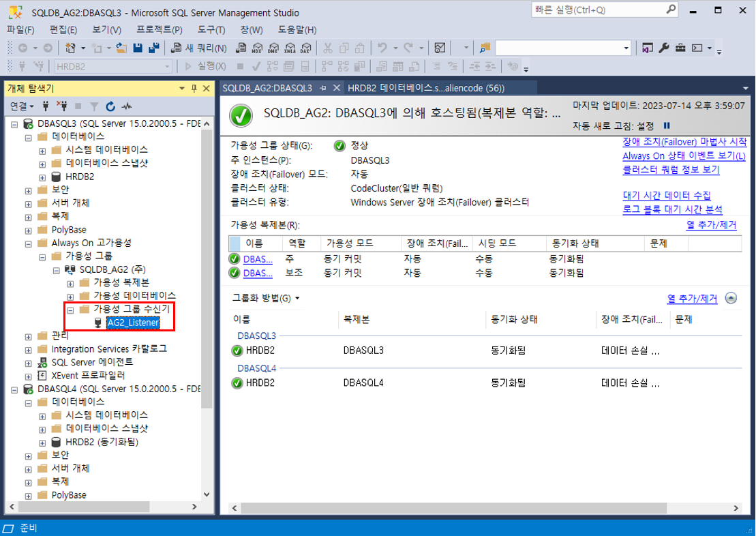Viewport: 756px width, 536px height.
Task: Click the Quick Launch search field
Action: click(x=605, y=10)
